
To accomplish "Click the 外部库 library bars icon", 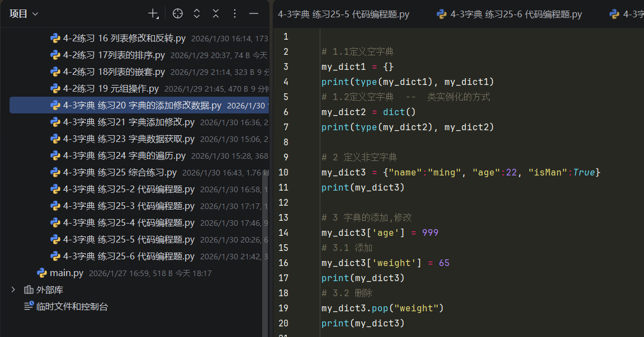I will (x=29, y=290).
